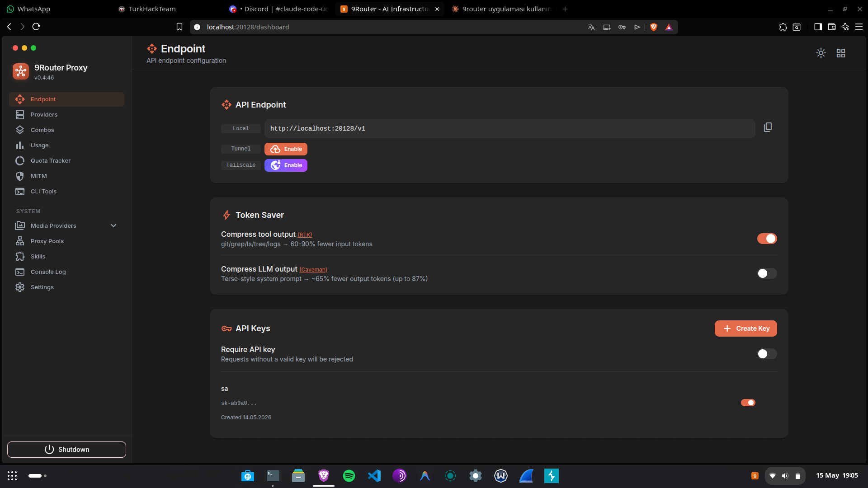Open the clock and calendar panel

(837, 475)
